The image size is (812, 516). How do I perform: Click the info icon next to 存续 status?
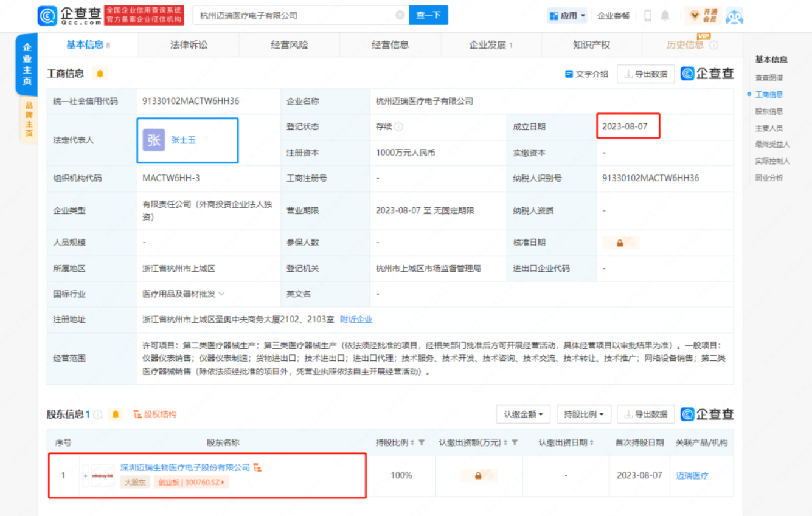(398, 127)
